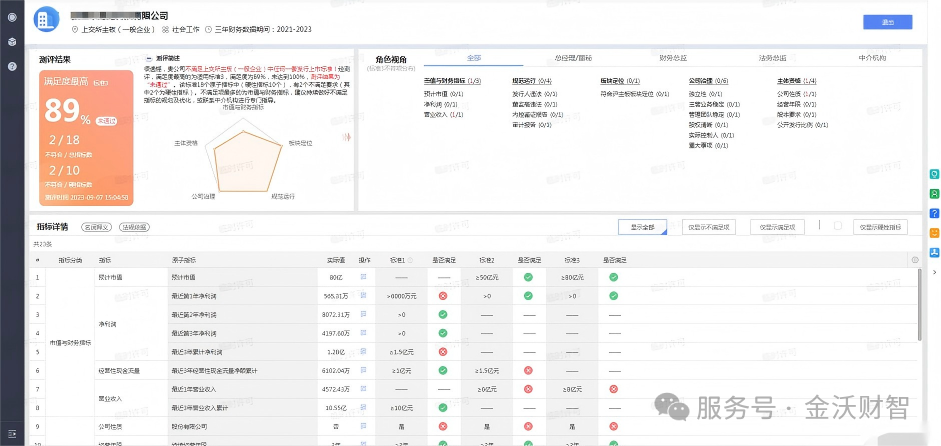941x446 pixels.
Task: Click 独立性 (0/1) in 公司治理 list
Action: [x=705, y=94]
